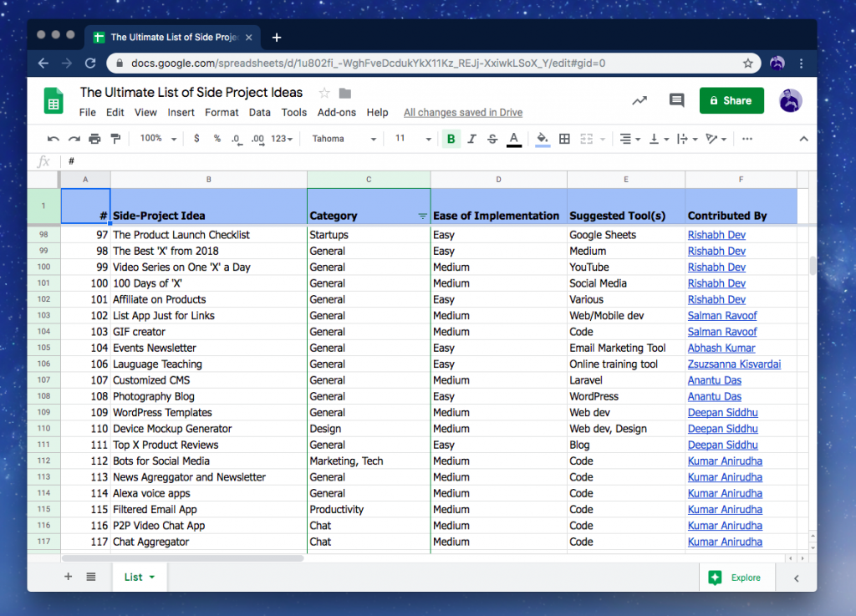Click the Format as percent icon

click(x=217, y=139)
